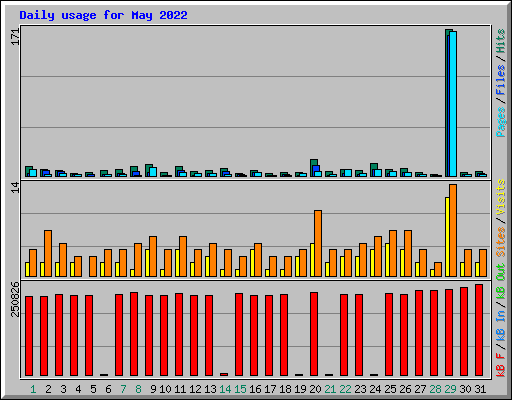Click the red kB bar for day 1

point(29,336)
